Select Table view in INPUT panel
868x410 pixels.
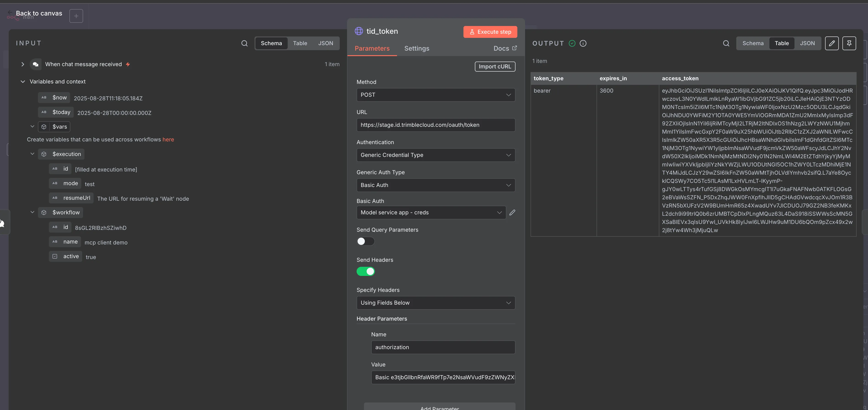pyautogui.click(x=300, y=43)
